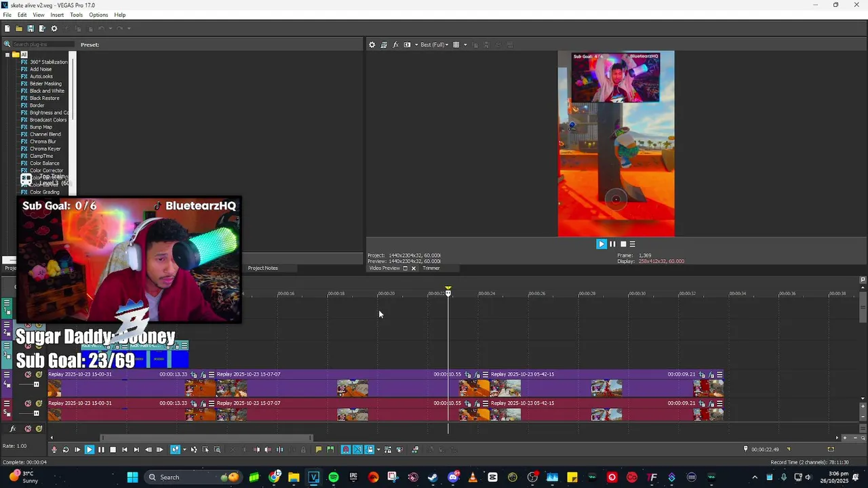Image resolution: width=868 pixels, height=488 pixels.
Task: Click Play From Start in transport bar
Action: [77, 449]
